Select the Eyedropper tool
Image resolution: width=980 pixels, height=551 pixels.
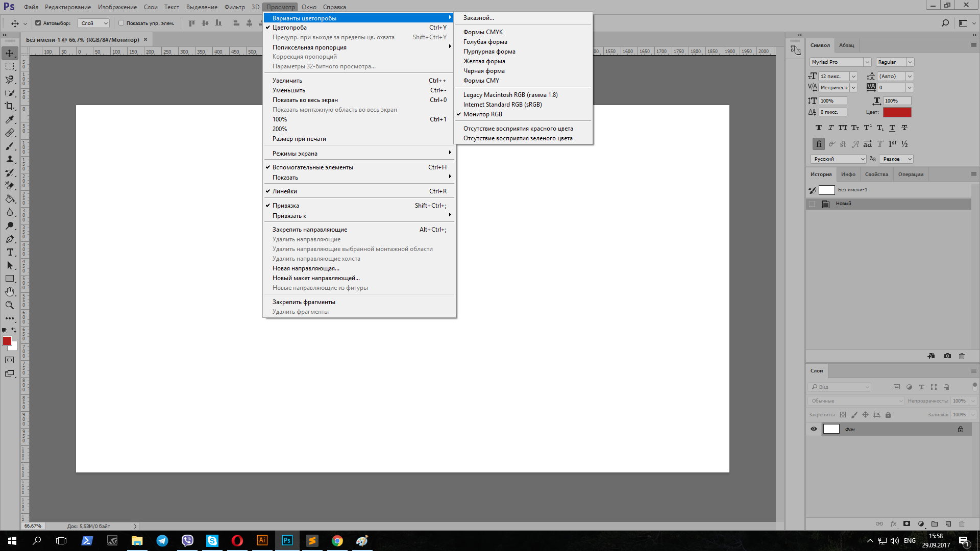click(10, 119)
